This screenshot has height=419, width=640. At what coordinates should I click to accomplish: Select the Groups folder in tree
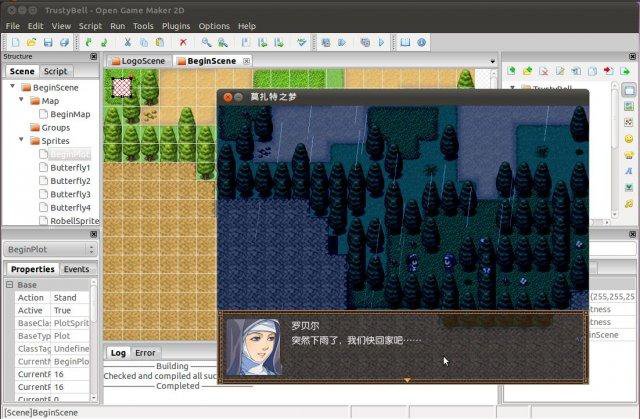(x=56, y=128)
